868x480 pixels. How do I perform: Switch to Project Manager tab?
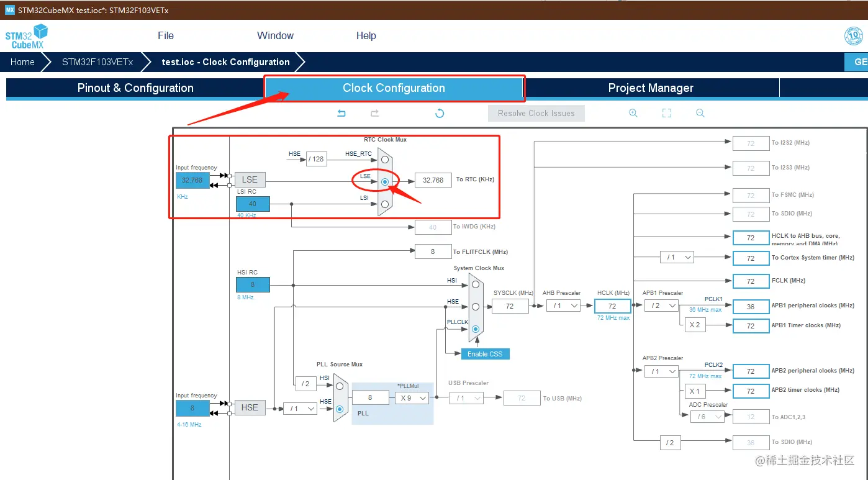pyautogui.click(x=651, y=88)
